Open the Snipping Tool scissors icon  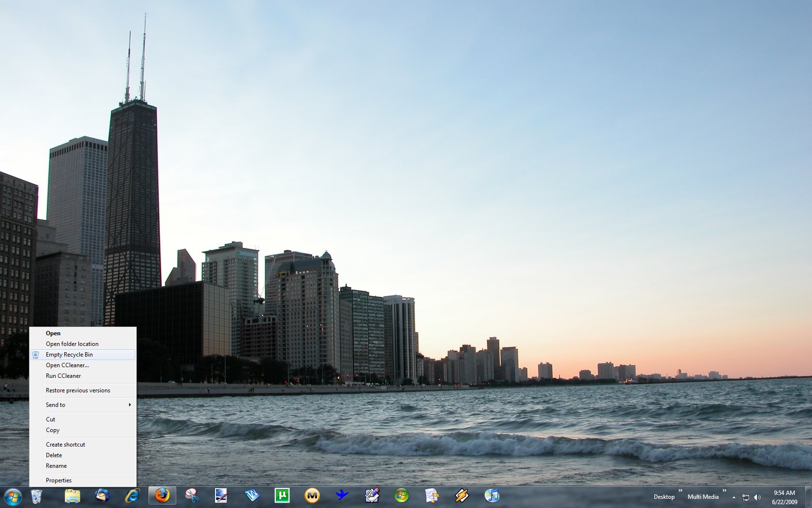[192, 496]
